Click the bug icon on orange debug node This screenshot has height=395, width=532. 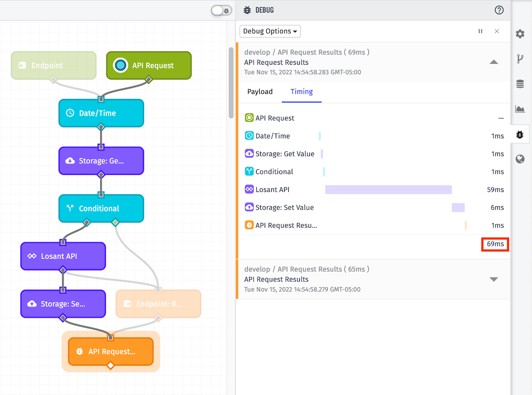pyautogui.click(x=79, y=352)
